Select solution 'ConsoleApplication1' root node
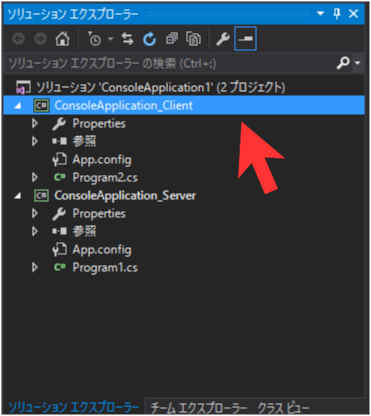The width and height of the screenshot is (371, 416). point(161,88)
